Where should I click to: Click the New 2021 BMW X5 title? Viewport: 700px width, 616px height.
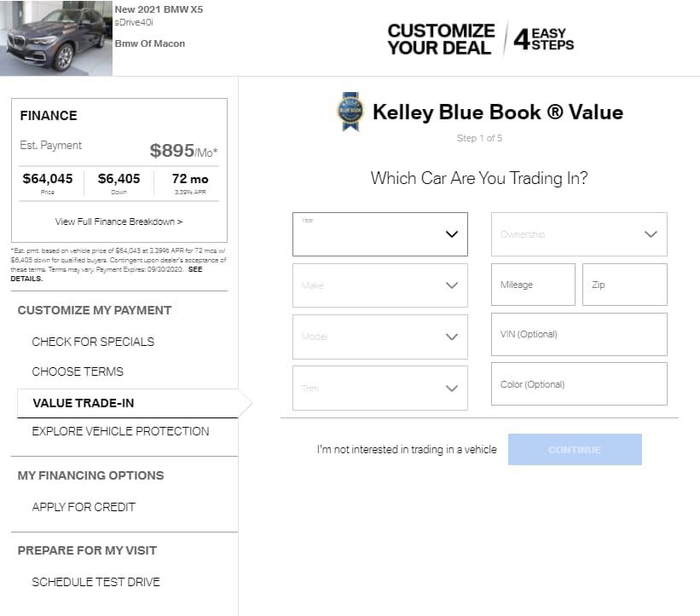pos(159,9)
